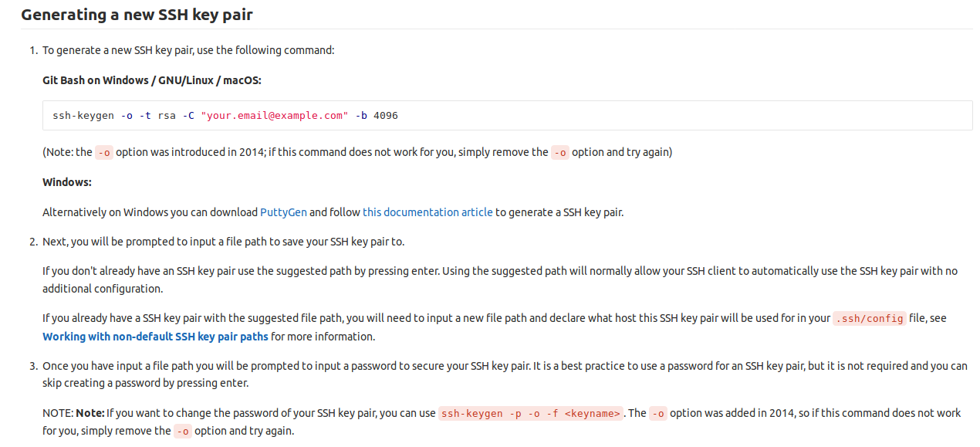
Task: Click the -o code after "Note: the"
Action: pos(103,153)
